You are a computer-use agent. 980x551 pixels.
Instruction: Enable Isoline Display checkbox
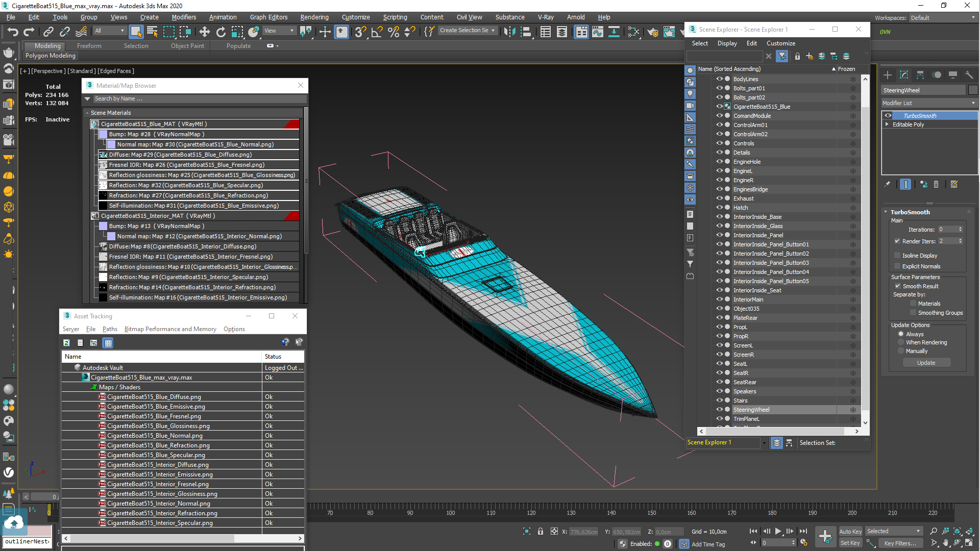pyautogui.click(x=897, y=256)
